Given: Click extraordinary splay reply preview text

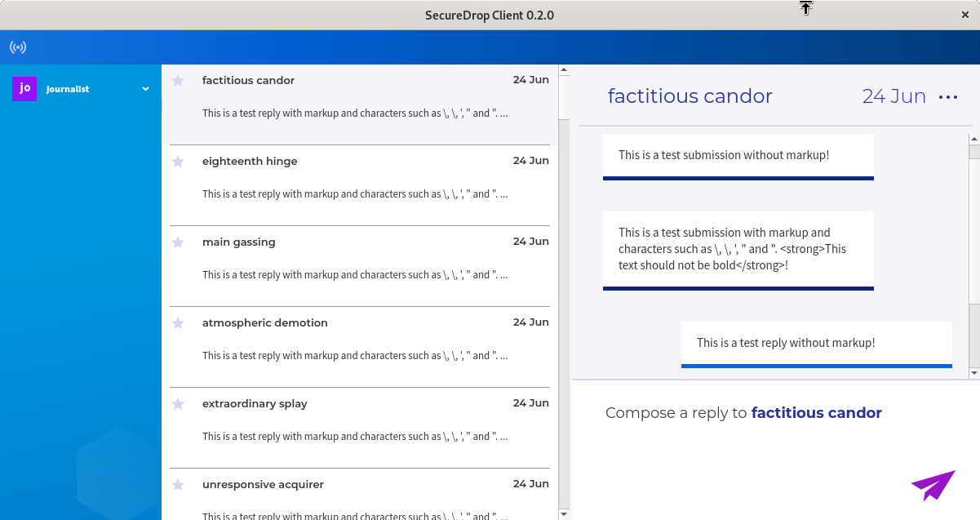Looking at the screenshot, I should (355, 437).
